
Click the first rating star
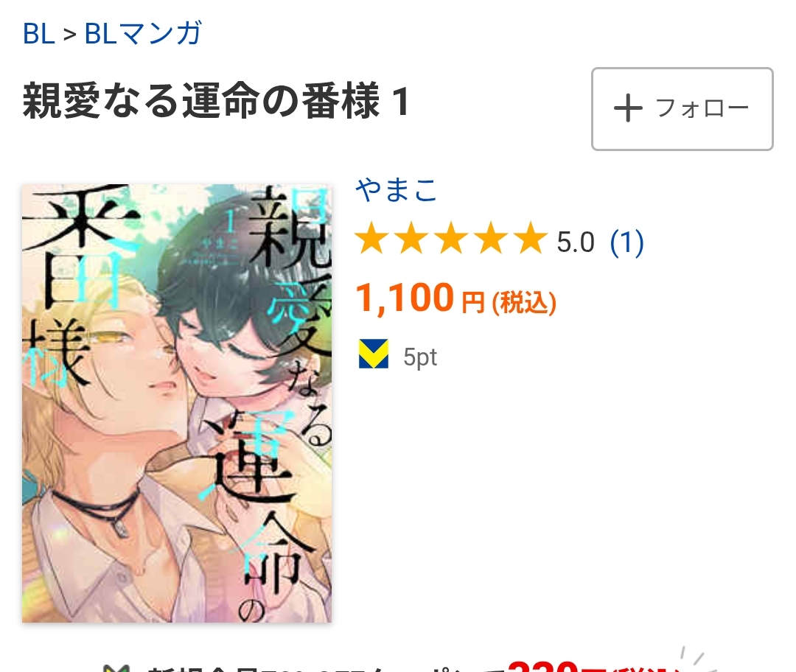(371, 238)
